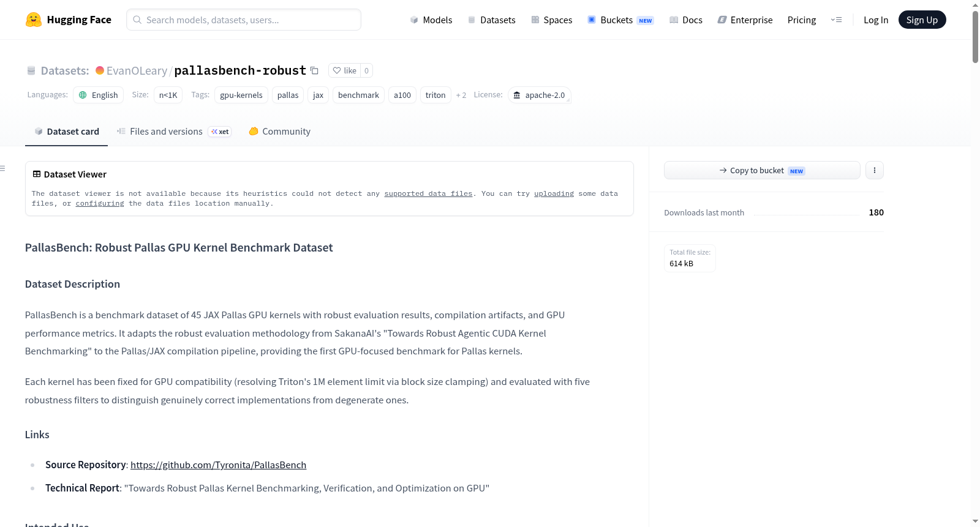Focus the search models, datasets, users field
The width and height of the screenshot is (980, 527).
[244, 20]
